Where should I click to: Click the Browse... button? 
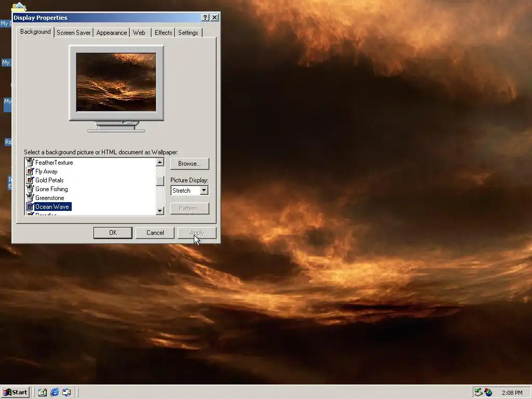(190, 164)
